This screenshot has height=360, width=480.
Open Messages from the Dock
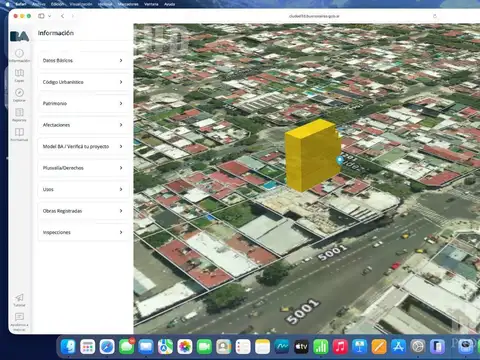tap(127, 347)
